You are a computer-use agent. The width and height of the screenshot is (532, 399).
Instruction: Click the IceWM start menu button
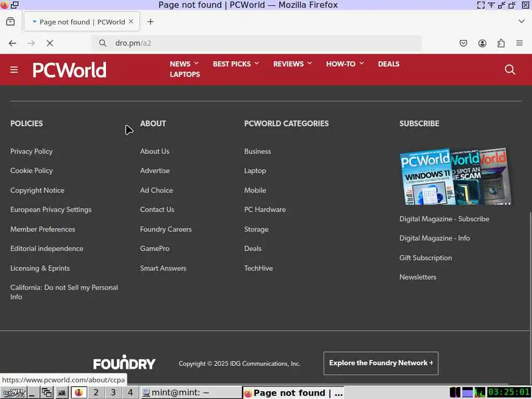(x=14, y=393)
